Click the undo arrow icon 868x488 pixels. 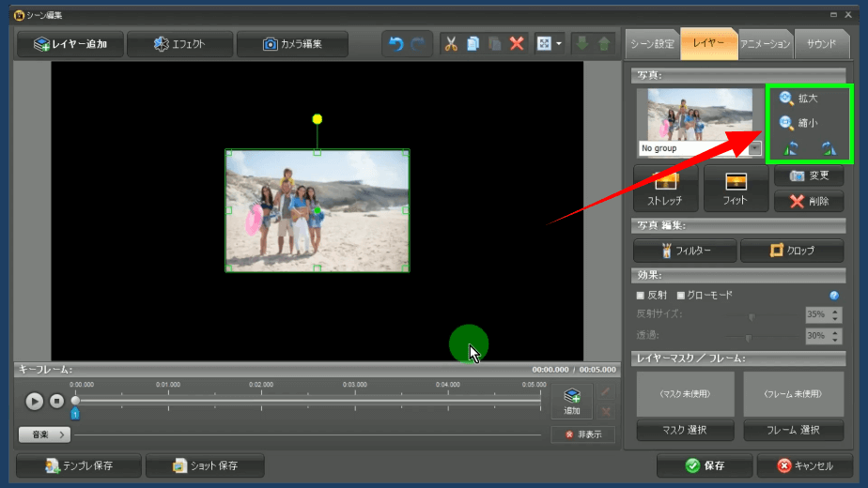[x=395, y=44]
